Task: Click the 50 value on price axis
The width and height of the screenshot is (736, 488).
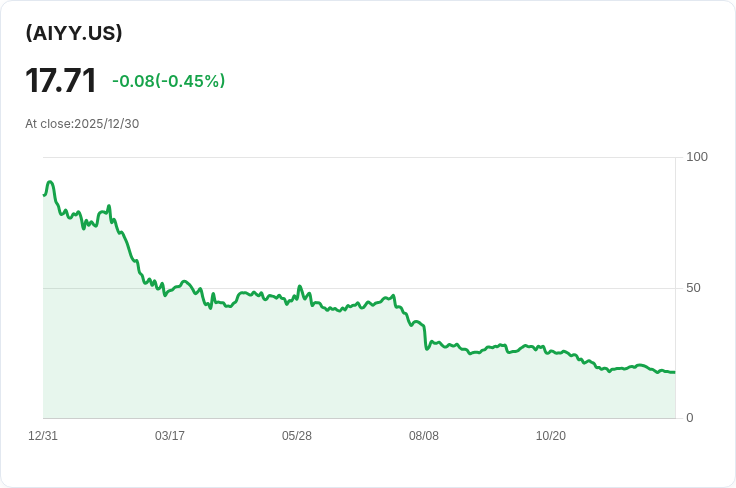Action: [x=693, y=288]
